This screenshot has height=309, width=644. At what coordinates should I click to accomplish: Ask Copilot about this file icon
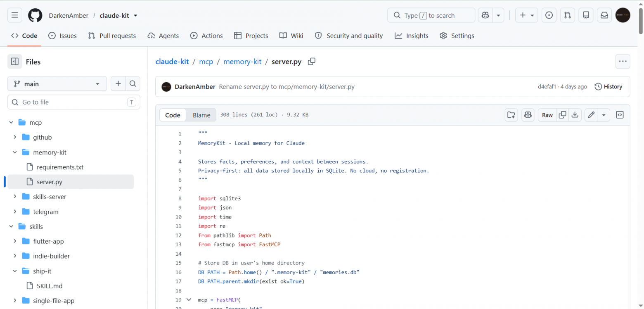(528, 115)
